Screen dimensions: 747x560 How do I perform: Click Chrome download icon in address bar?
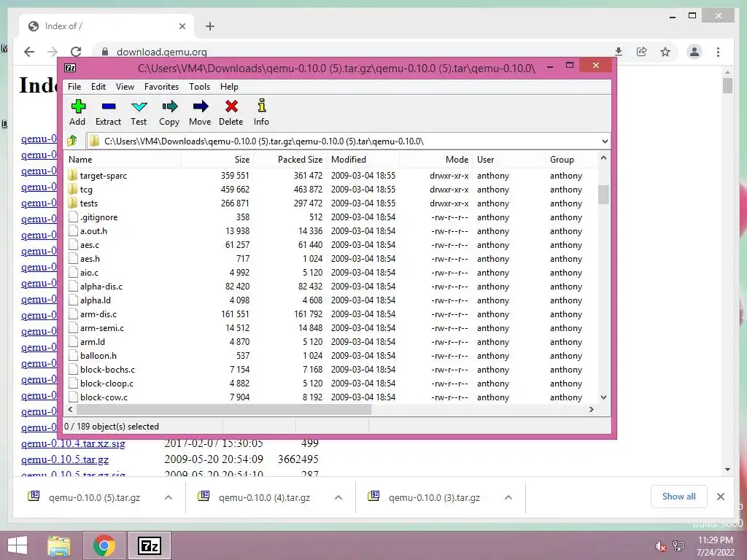[x=619, y=52]
